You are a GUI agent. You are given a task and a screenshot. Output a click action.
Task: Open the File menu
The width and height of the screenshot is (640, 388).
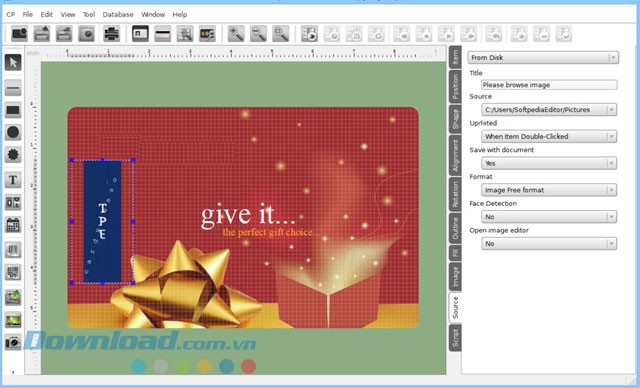tap(28, 14)
